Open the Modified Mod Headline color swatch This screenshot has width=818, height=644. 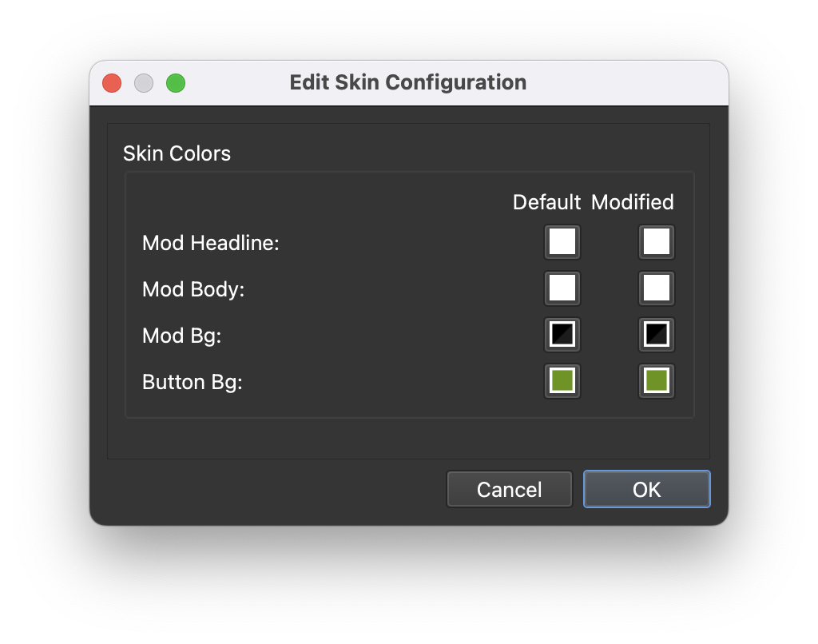(657, 242)
